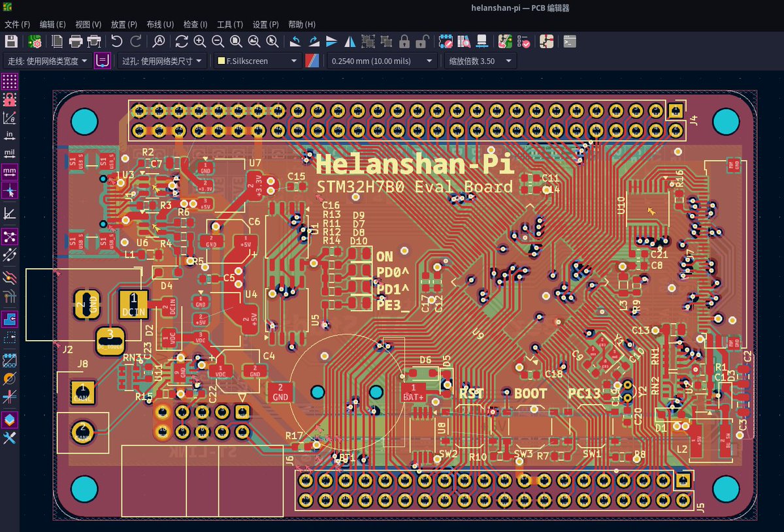The height and width of the screenshot is (532, 784).
Task: Select the Helanshan-Pi silkscreen title
Action: [416, 163]
